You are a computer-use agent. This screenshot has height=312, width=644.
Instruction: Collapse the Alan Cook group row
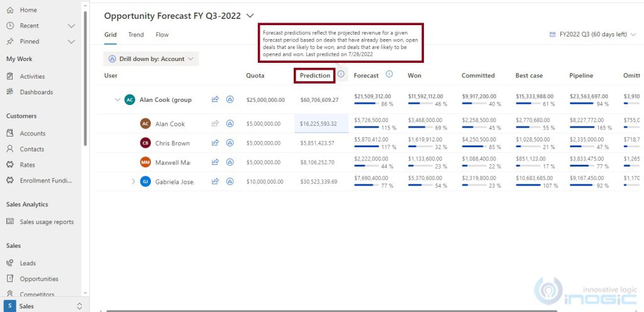click(x=118, y=99)
